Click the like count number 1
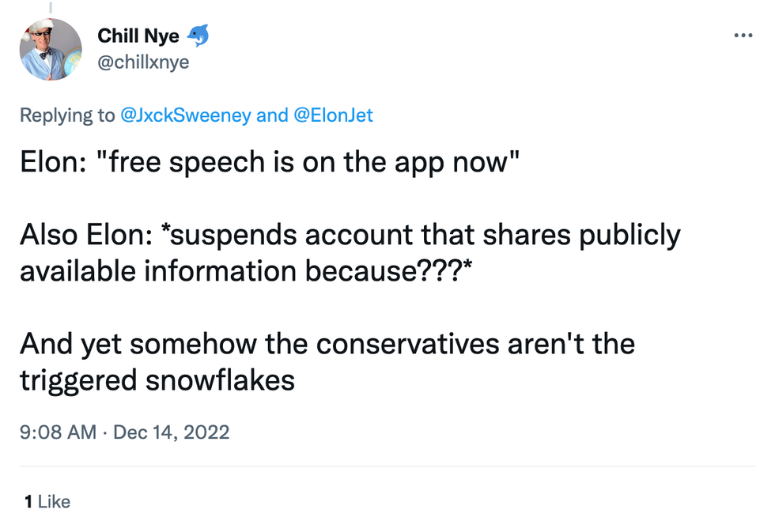775x532 pixels. (28, 501)
